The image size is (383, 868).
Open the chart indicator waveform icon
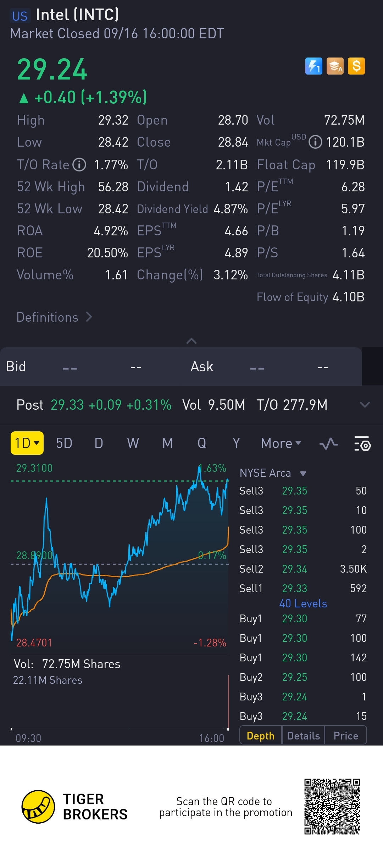pyautogui.click(x=328, y=443)
